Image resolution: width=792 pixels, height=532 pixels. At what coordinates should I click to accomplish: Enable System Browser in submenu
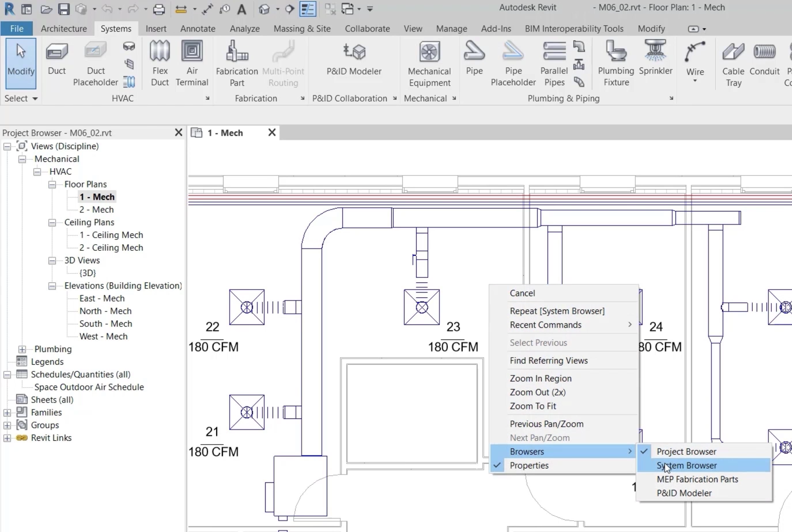coord(704,465)
